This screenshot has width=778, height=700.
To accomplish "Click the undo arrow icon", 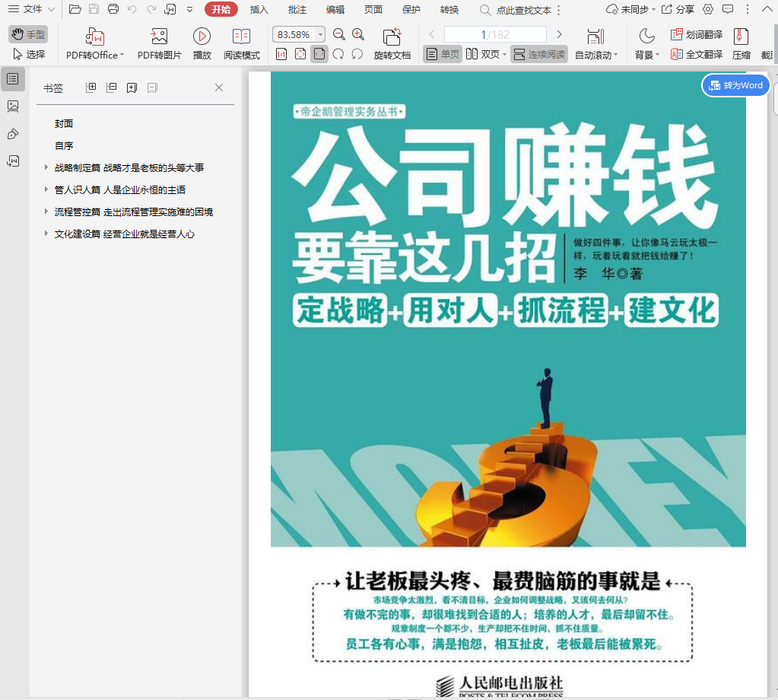I will click(x=132, y=9).
